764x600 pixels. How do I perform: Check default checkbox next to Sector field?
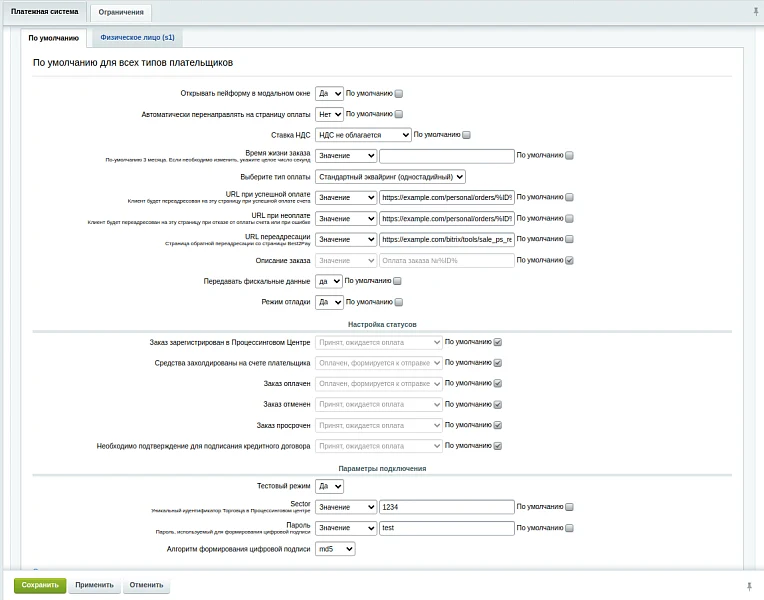click(569, 507)
